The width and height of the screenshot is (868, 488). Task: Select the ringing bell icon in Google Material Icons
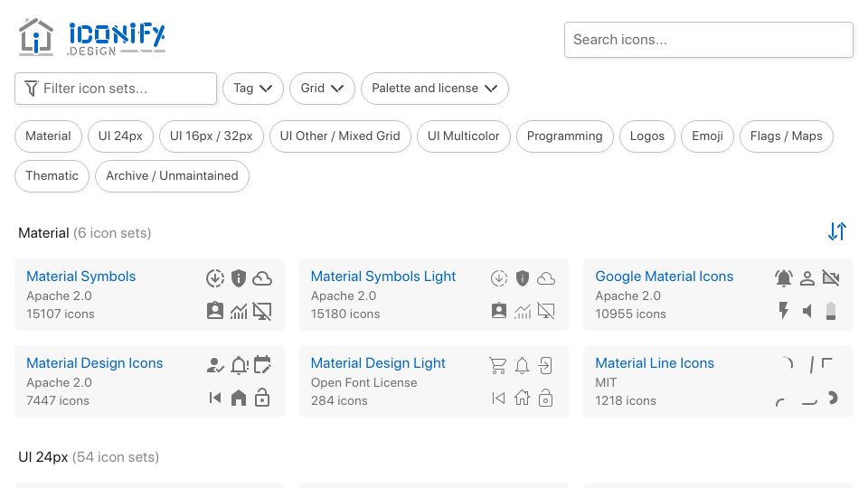point(784,277)
